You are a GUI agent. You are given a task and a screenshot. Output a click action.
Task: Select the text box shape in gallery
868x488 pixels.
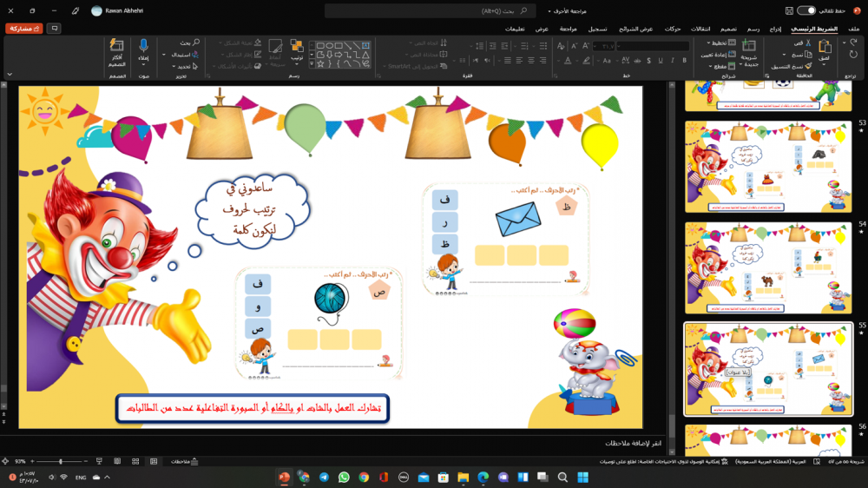[365, 45]
